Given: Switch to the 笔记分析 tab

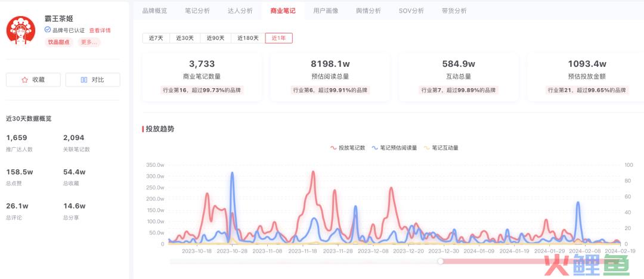Looking at the screenshot, I should (x=197, y=11).
